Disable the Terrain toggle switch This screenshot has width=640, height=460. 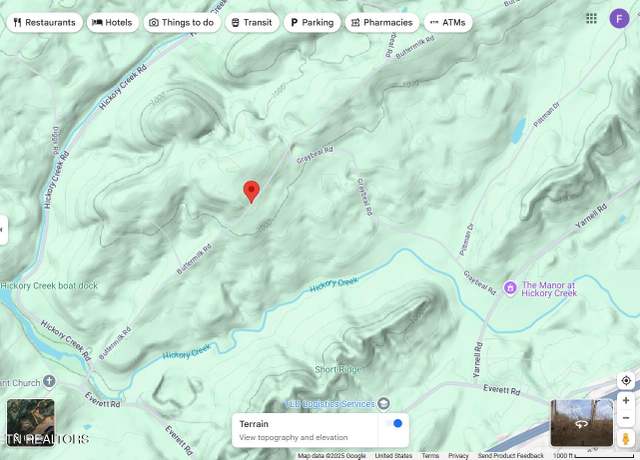pyautogui.click(x=395, y=424)
